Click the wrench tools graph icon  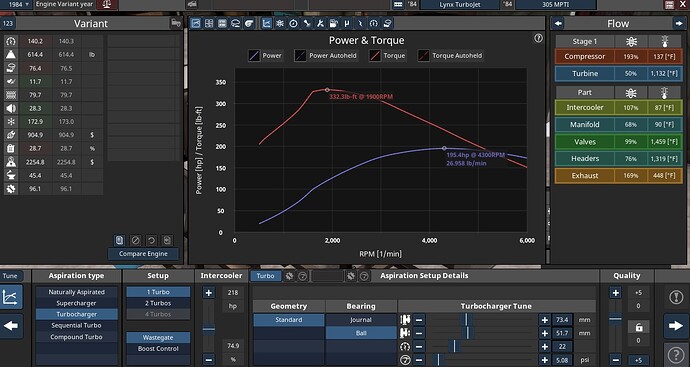coord(320,23)
